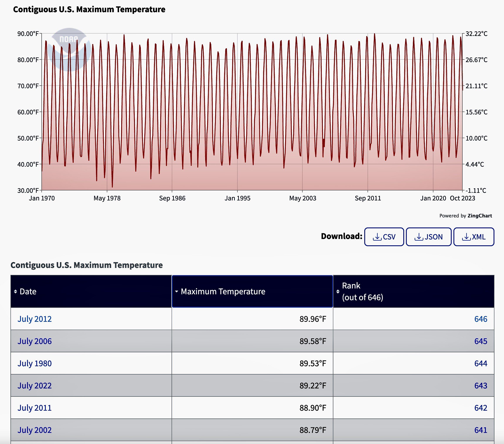This screenshot has height=444, width=504.
Task: Click rank 646 link in table
Action: (x=481, y=319)
